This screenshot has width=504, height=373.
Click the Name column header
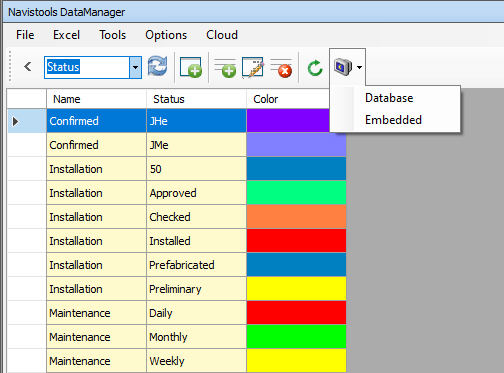[x=96, y=99]
